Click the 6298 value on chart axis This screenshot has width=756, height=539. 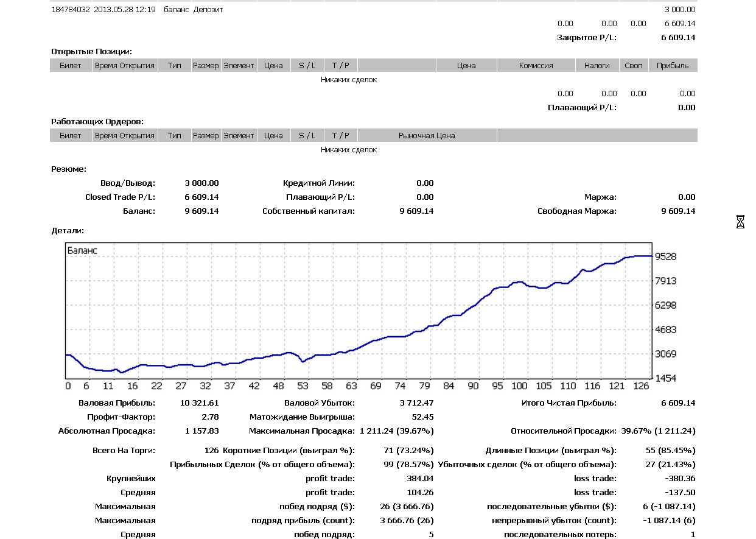point(665,305)
